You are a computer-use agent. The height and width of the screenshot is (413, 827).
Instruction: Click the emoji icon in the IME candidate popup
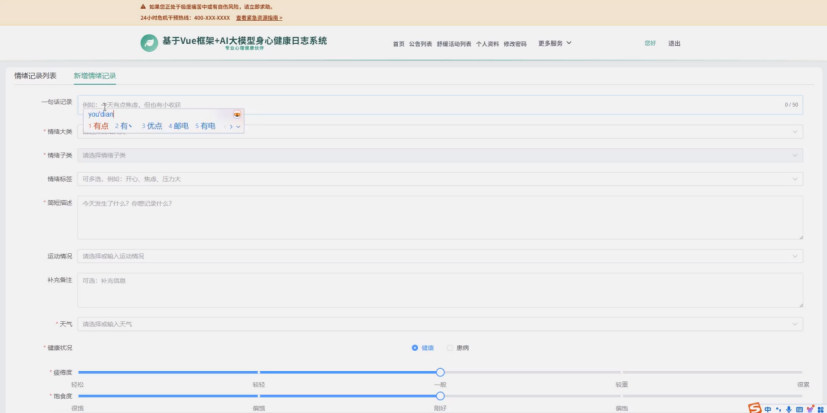pyautogui.click(x=237, y=114)
